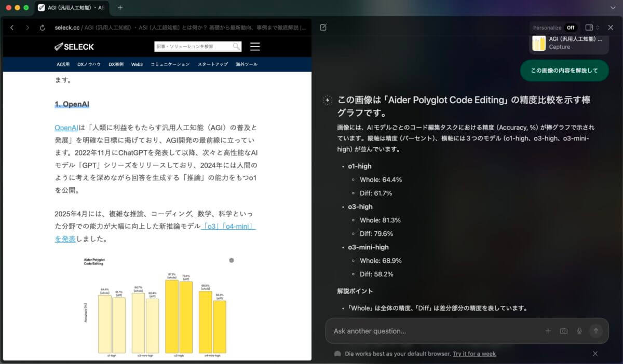
Task: Click the Whole: 64.4% value
Action: (381, 180)
